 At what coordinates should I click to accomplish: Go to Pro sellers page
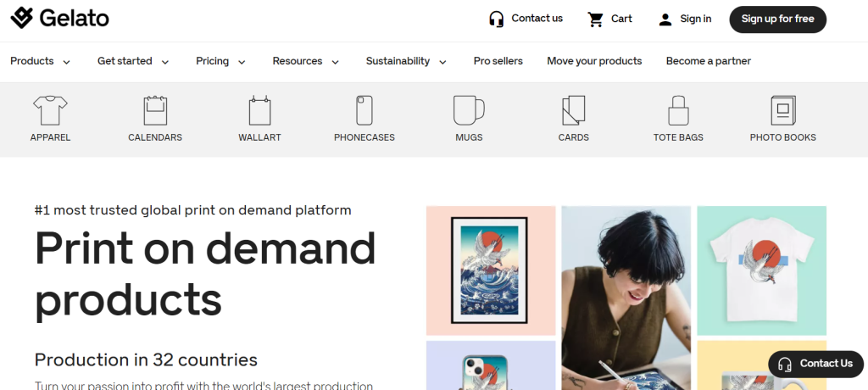[498, 61]
